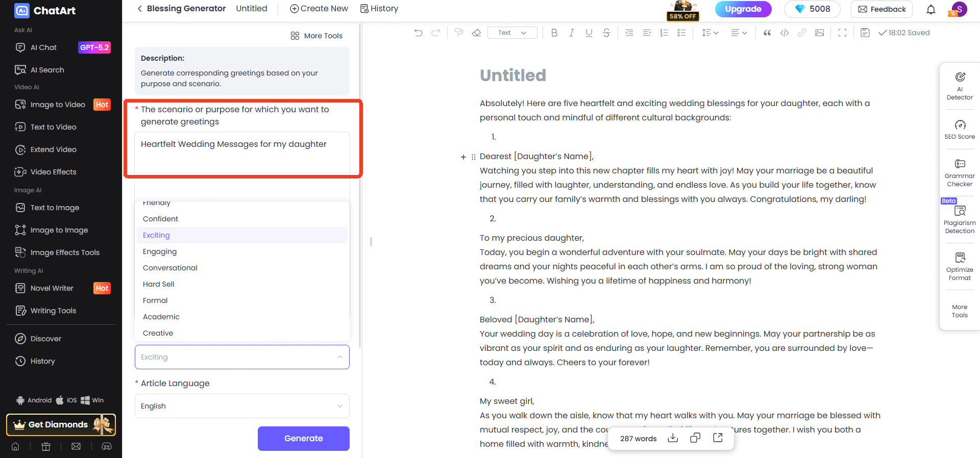This screenshot has width=980, height=458.
Task: Download the document using the download icon
Action: click(673, 438)
